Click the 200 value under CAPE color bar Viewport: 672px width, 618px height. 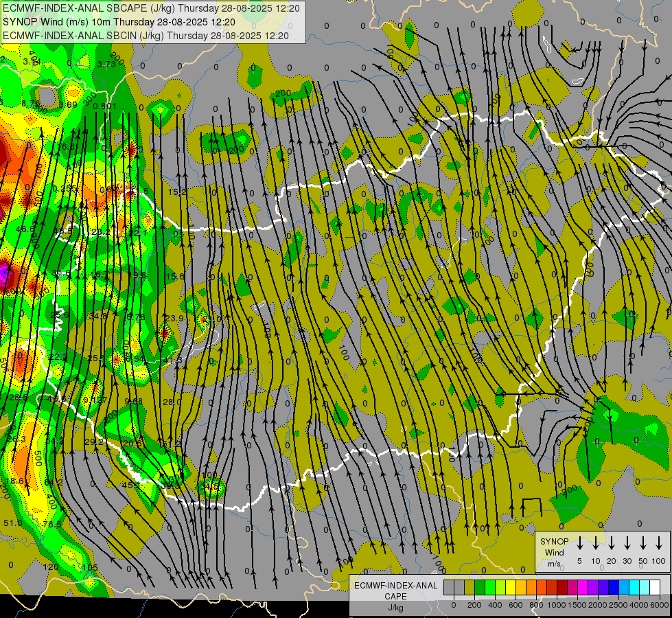[x=474, y=605]
